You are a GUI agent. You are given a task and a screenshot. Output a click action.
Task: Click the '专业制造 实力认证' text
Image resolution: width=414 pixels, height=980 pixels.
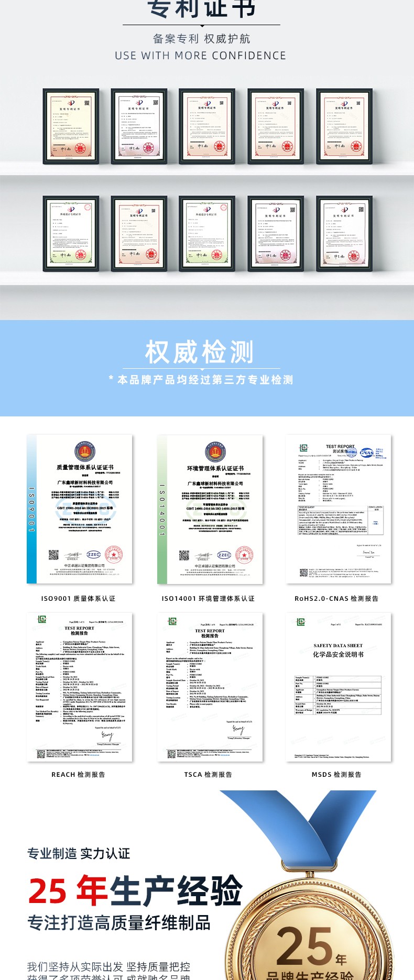[79, 854]
